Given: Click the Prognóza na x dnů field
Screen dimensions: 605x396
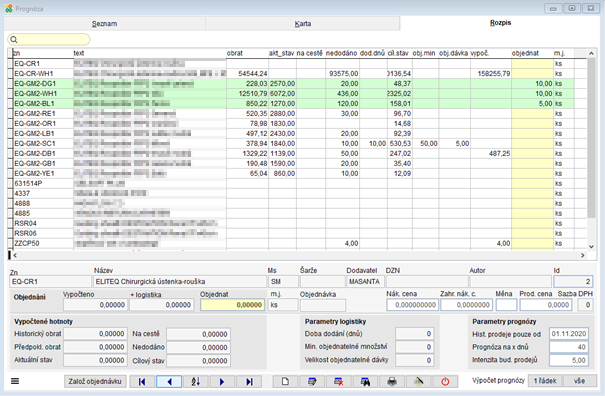Looking at the screenshot, I should 569,347.
